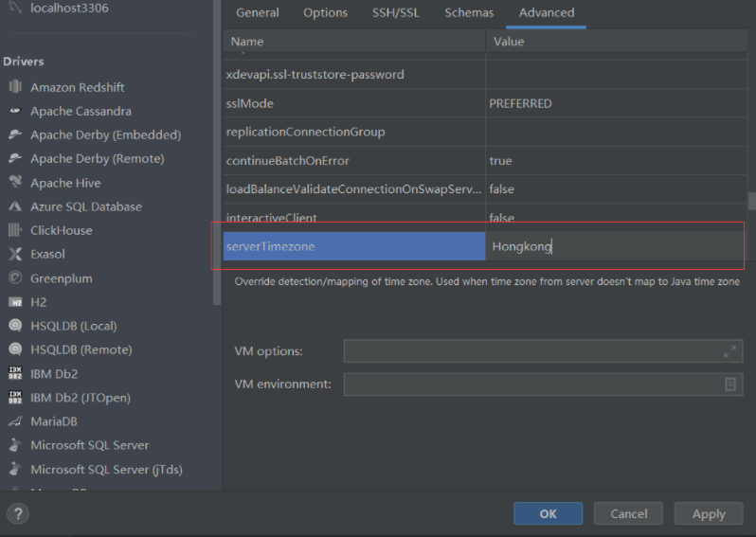Screen dimensions: 756x537
Task: Select the Greenplum driver name
Action: (x=62, y=278)
